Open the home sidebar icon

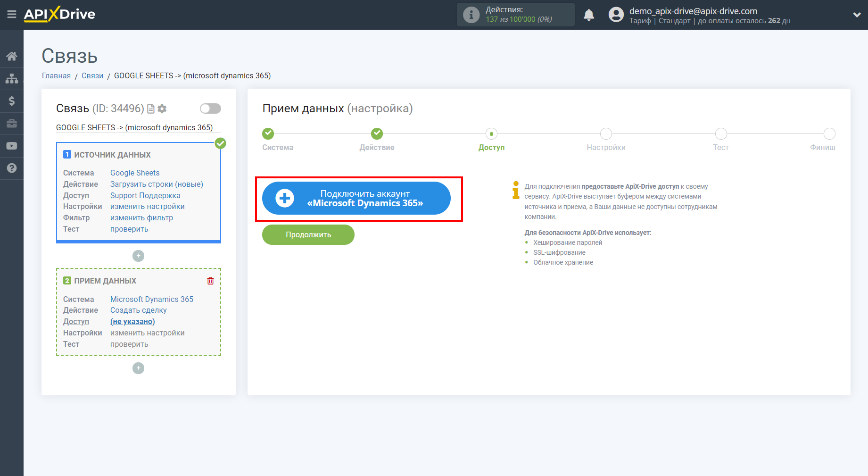coord(12,56)
